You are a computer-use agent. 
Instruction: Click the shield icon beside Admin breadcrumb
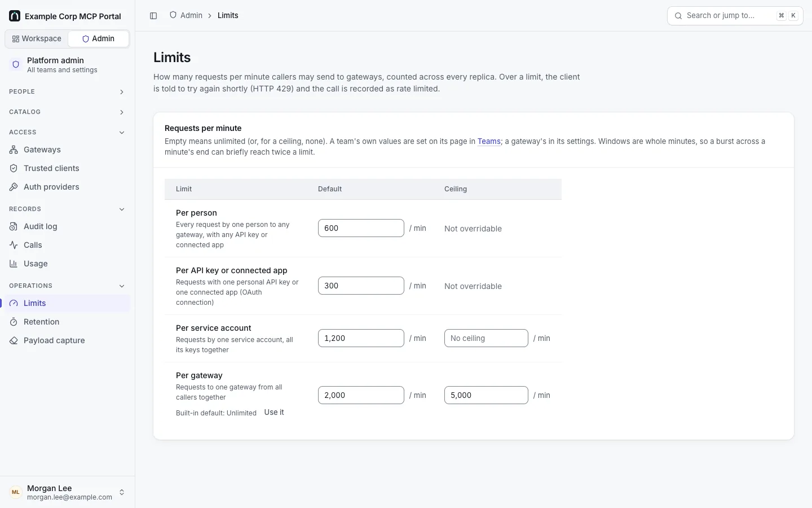[173, 15]
